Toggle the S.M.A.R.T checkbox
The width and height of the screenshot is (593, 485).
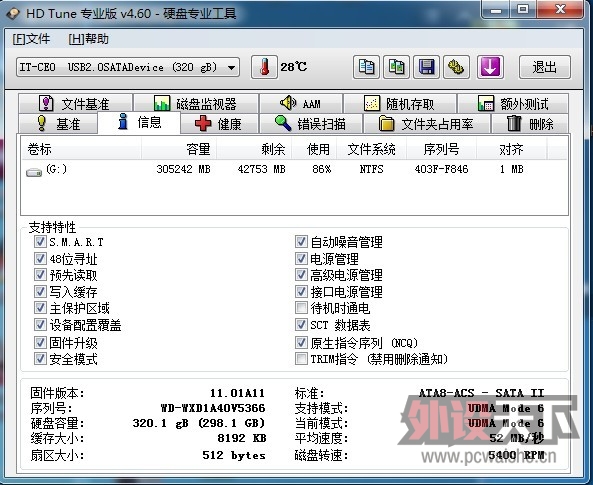[40, 241]
